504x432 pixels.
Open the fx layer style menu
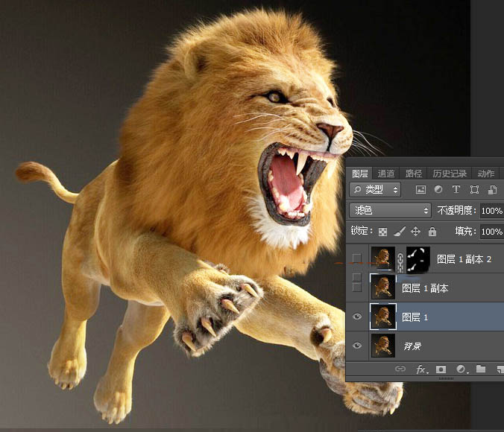[422, 369]
